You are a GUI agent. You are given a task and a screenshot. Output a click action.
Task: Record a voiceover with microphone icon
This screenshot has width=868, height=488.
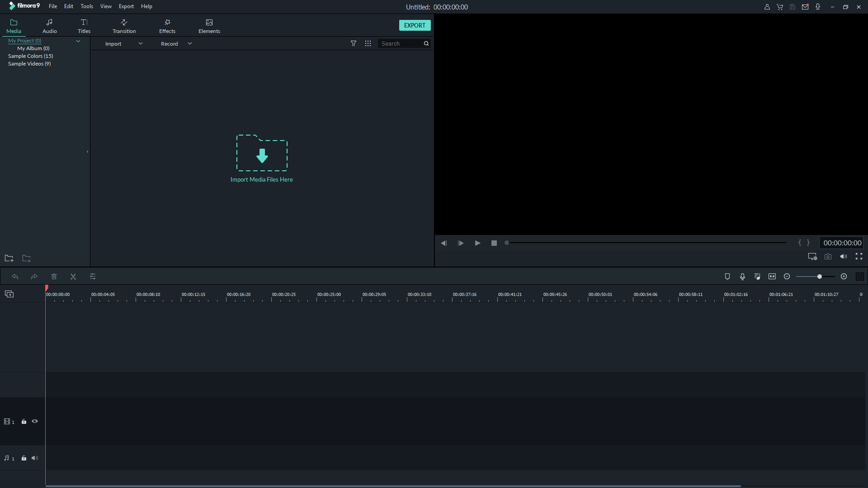(x=742, y=277)
